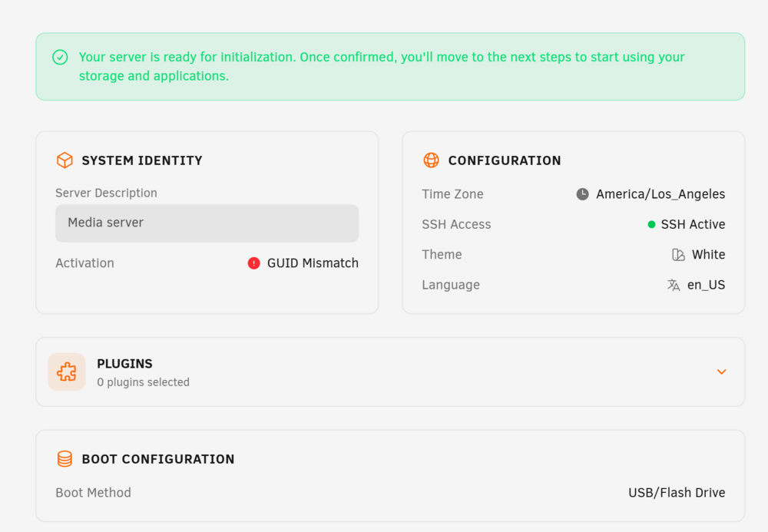Click the SYSTEM IDENTITY heading
The height and width of the screenshot is (532, 768).
click(142, 160)
